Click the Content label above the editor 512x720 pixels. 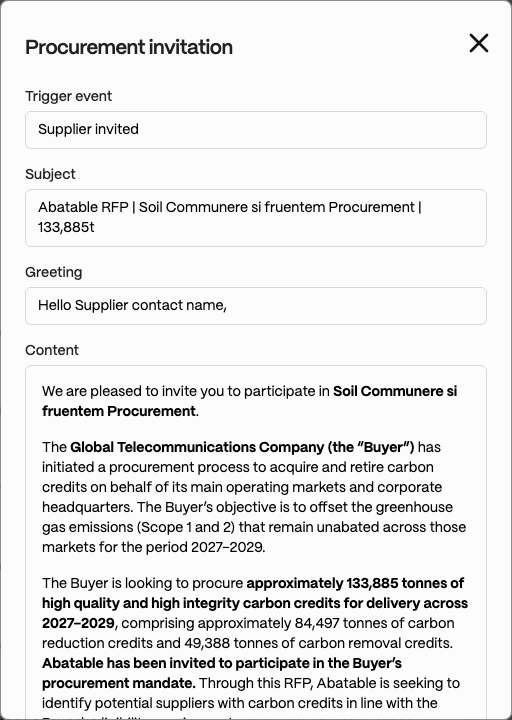[52, 350]
